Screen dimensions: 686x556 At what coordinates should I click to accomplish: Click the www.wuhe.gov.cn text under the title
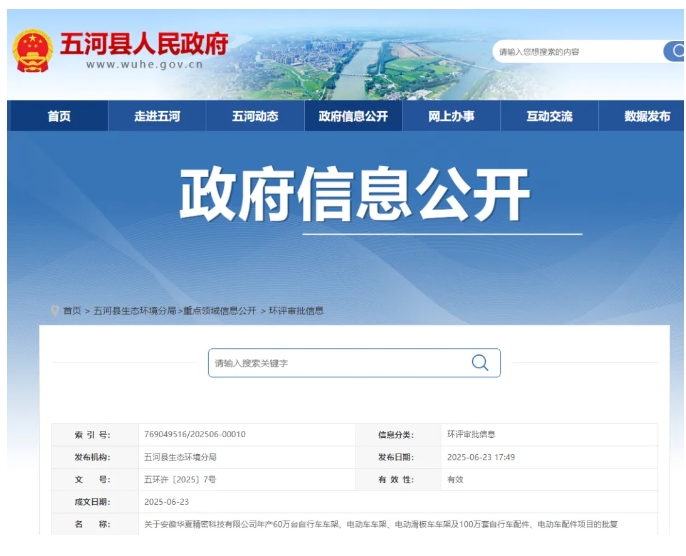pos(144,64)
